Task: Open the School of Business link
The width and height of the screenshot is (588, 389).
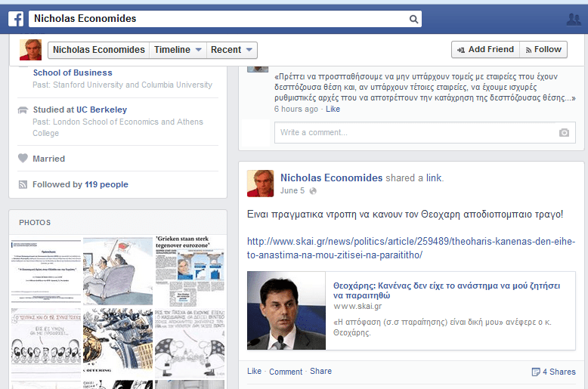Action: click(73, 73)
